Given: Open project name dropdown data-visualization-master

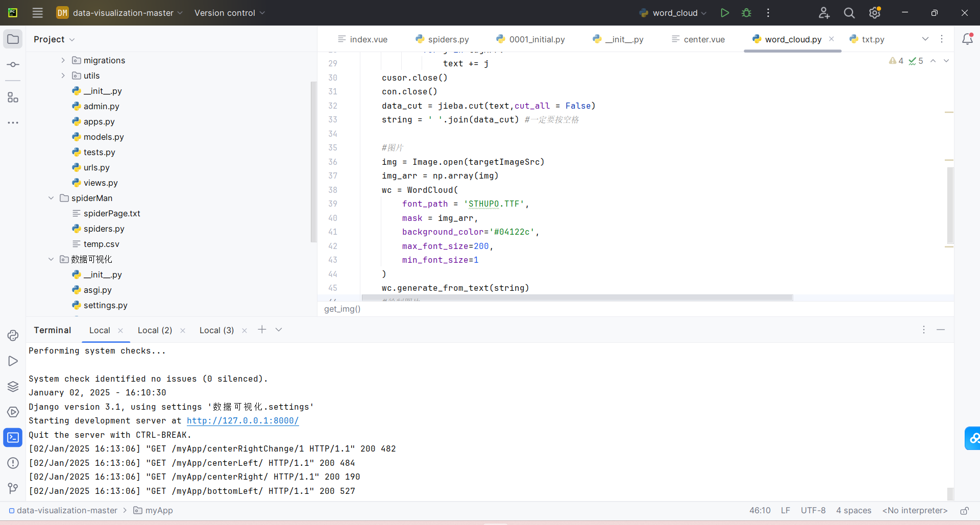Looking at the screenshot, I should point(119,13).
